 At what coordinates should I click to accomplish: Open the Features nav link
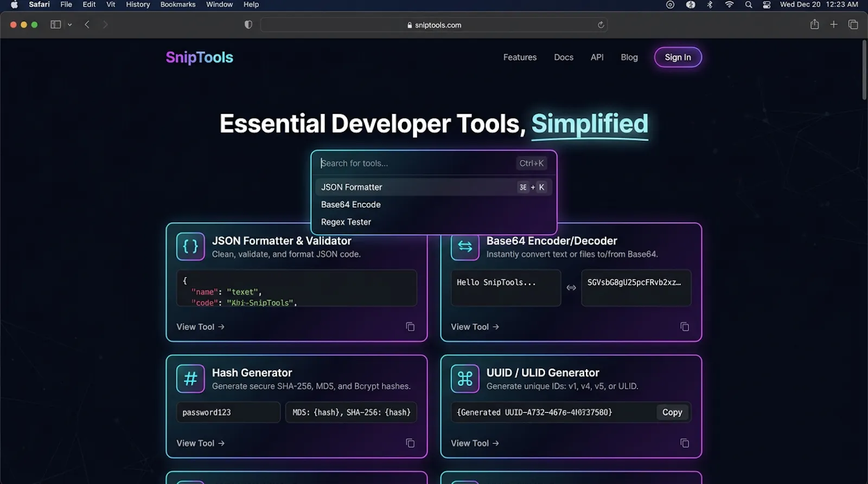pos(520,57)
